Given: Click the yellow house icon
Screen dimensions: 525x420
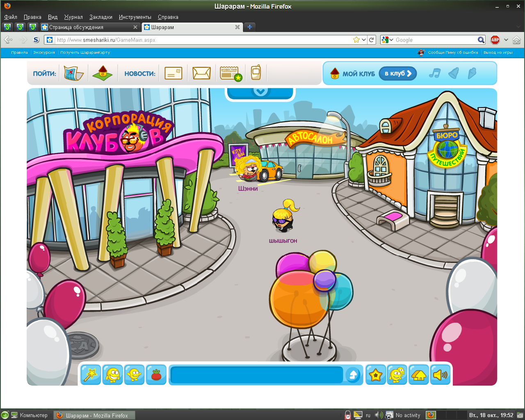Looking at the screenshot, I should (419, 375).
